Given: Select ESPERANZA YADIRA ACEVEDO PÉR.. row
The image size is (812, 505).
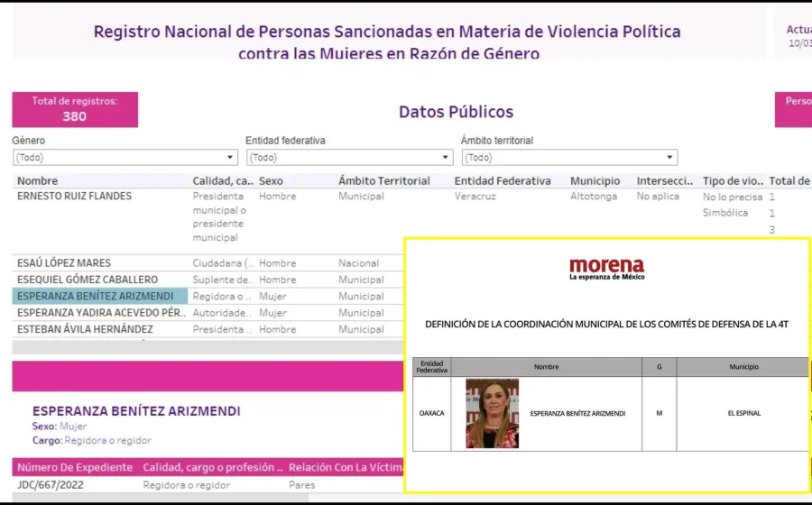Looking at the screenshot, I should (101, 313).
